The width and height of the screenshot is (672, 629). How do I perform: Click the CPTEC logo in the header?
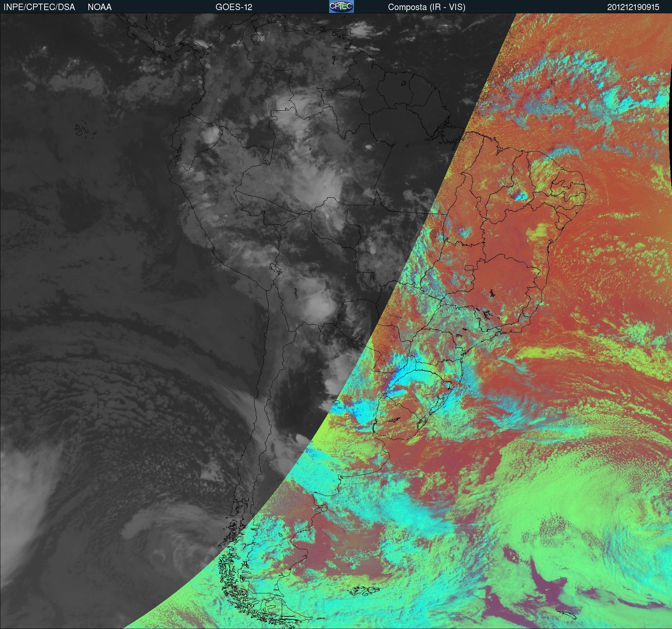(341, 6)
